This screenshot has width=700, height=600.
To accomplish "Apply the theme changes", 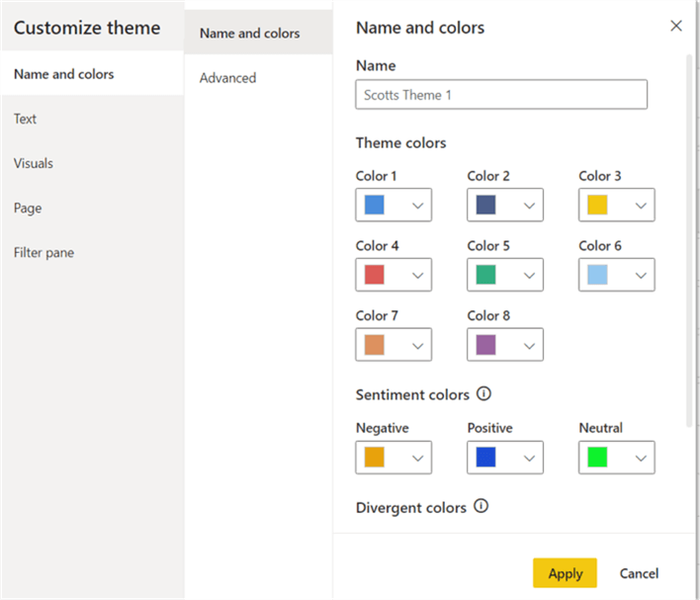I will pos(565,572).
